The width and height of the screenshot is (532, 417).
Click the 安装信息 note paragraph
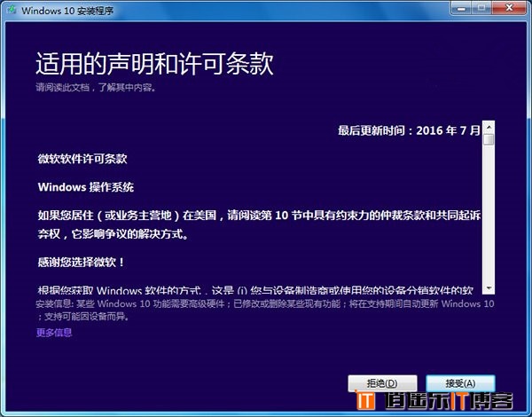tap(265, 310)
